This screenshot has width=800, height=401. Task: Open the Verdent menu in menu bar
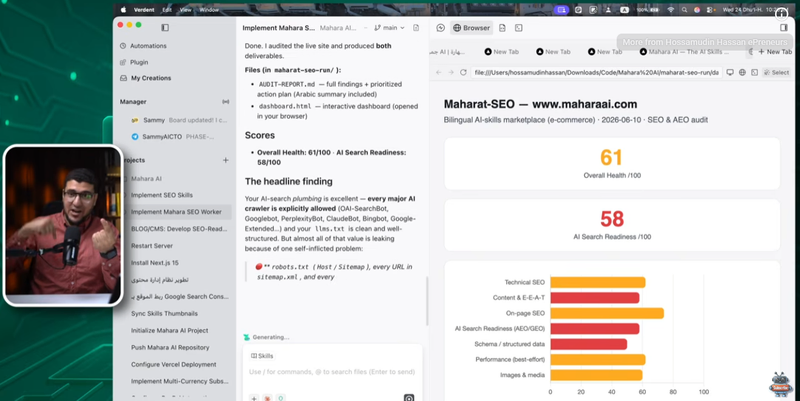(144, 10)
